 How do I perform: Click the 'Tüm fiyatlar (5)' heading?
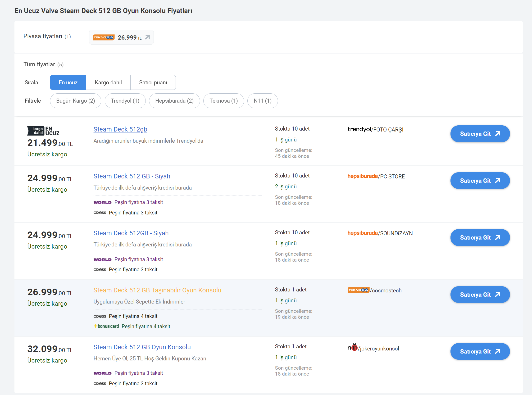[x=44, y=64]
